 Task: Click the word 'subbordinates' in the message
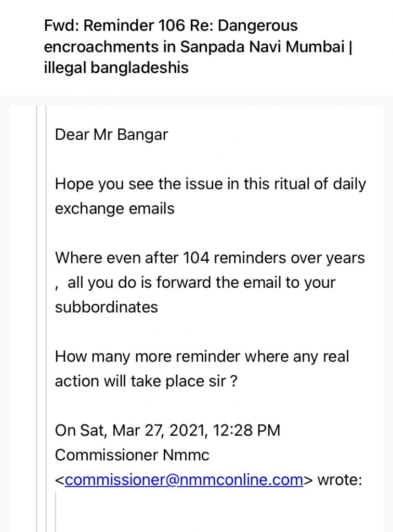tap(107, 307)
